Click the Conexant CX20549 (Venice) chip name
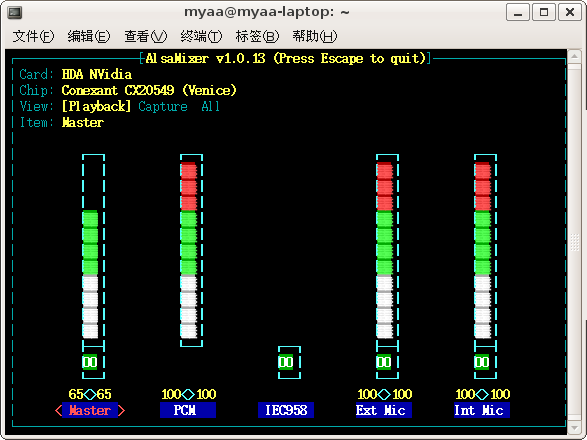The width and height of the screenshot is (587, 440). [149, 90]
